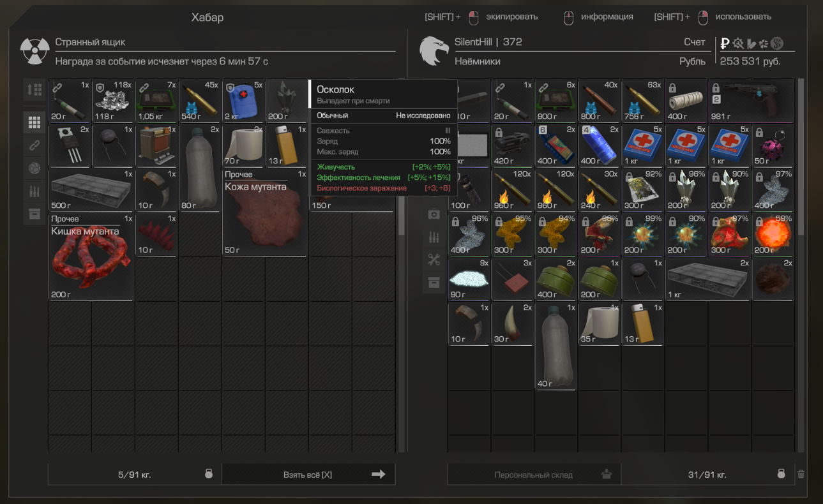Screen dimensions: 823x504
Task: Select white powder 9x in inventory
Action: [469, 279]
